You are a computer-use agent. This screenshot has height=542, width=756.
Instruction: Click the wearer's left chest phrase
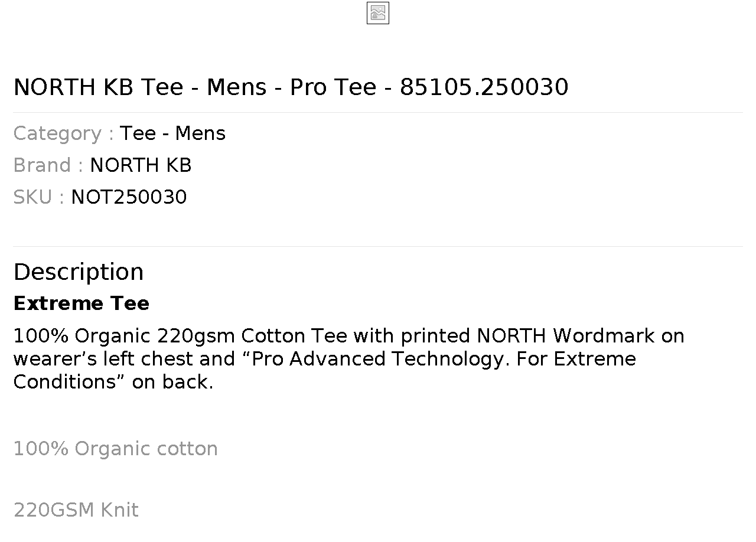(116, 359)
